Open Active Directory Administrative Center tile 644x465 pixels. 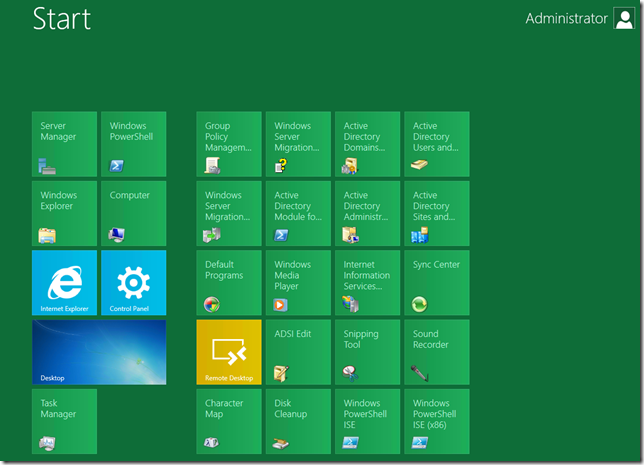pyautogui.click(x=368, y=214)
